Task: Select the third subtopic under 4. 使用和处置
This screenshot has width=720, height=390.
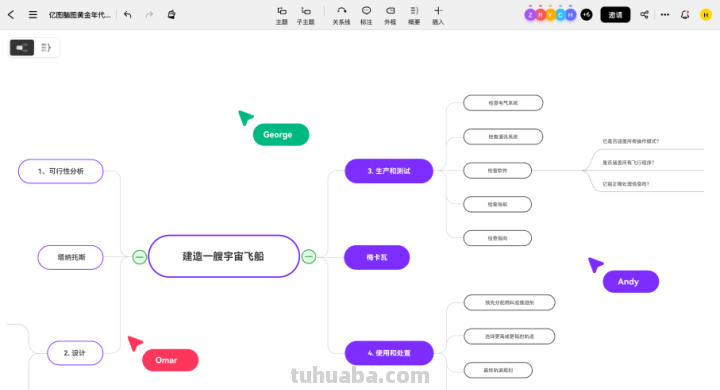Action: [498, 370]
